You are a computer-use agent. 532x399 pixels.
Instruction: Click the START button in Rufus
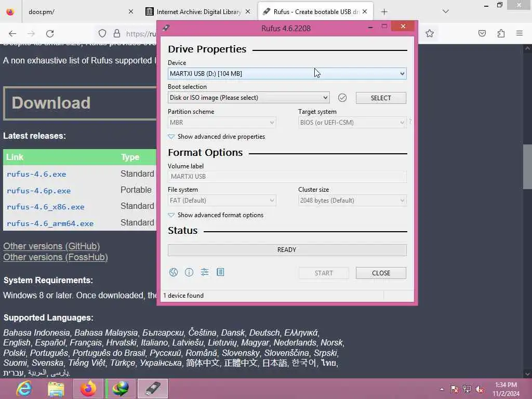click(324, 273)
